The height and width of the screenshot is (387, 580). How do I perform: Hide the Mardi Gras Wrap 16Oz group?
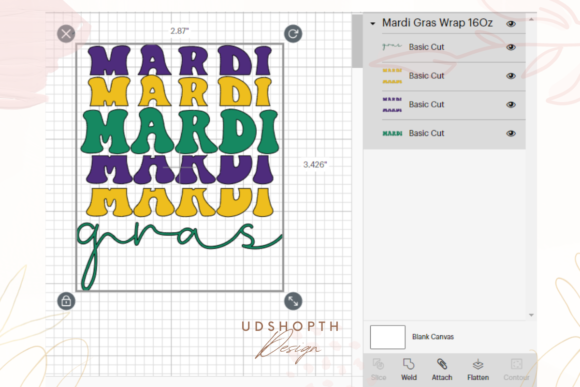pos(511,24)
